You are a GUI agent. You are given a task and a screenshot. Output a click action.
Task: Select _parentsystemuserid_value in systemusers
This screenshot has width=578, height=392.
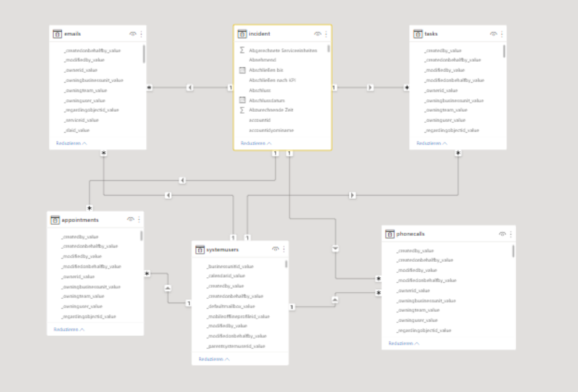pos(236,346)
